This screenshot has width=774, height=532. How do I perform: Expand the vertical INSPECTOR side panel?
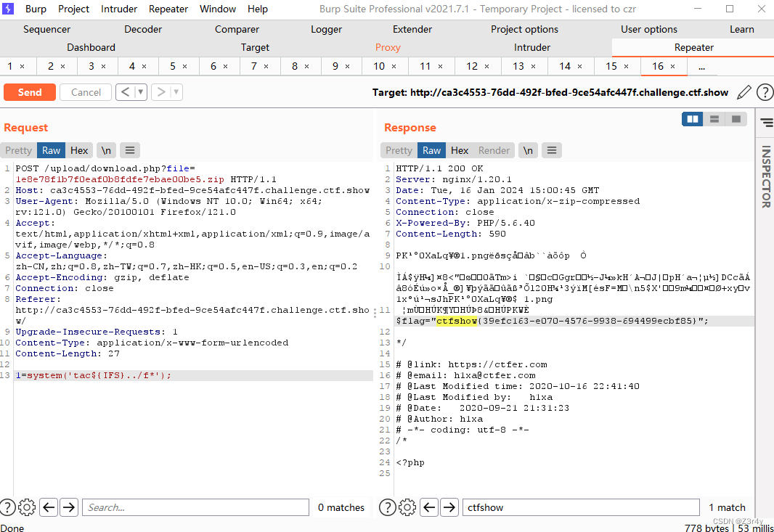(765, 176)
